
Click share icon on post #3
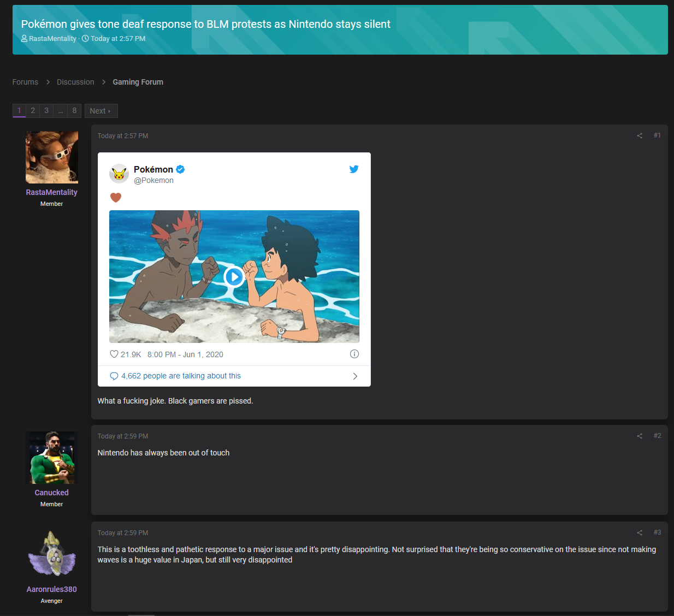point(640,533)
